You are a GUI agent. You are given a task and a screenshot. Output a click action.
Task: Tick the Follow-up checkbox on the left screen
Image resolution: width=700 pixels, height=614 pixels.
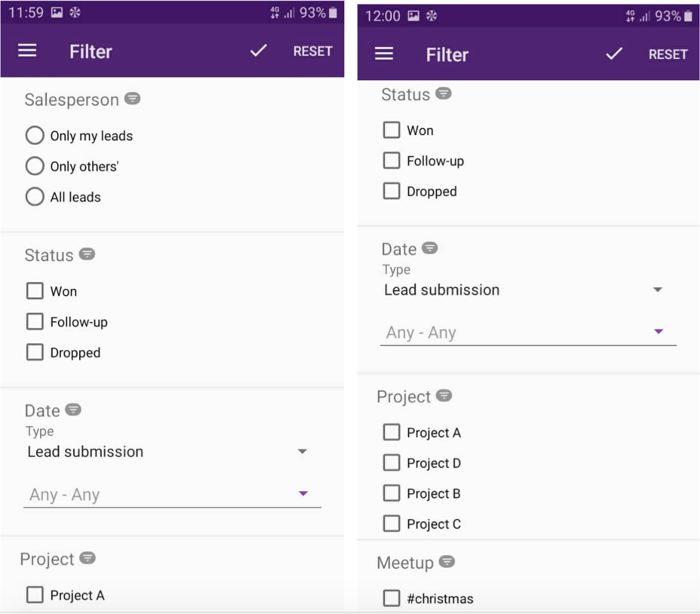coord(35,322)
